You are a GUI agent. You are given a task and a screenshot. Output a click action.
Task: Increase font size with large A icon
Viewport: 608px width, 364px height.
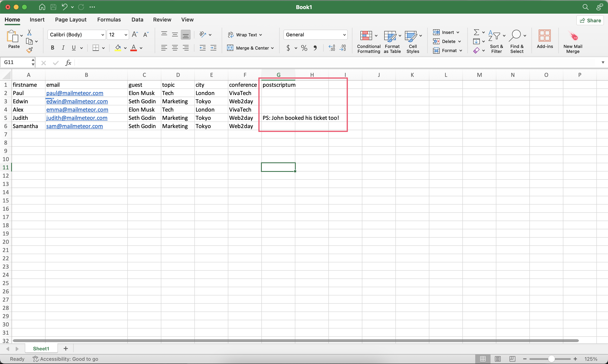[x=135, y=34]
